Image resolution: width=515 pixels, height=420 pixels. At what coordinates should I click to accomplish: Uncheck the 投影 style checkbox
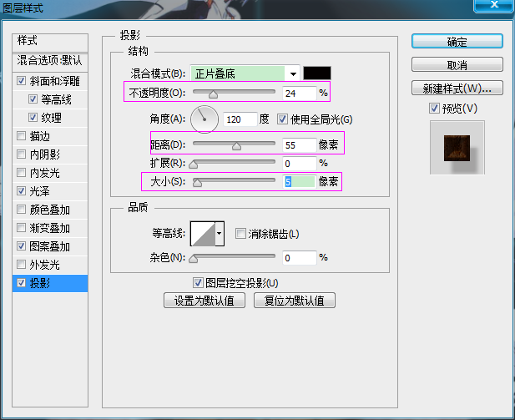click(x=22, y=282)
